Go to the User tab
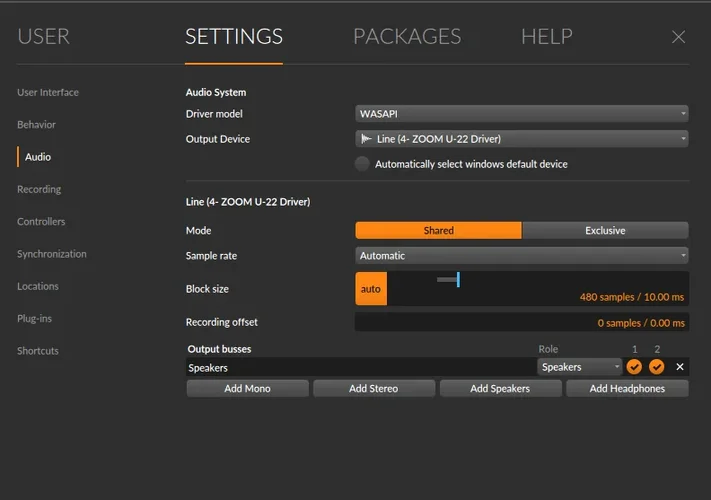The width and height of the screenshot is (711, 500). click(43, 37)
